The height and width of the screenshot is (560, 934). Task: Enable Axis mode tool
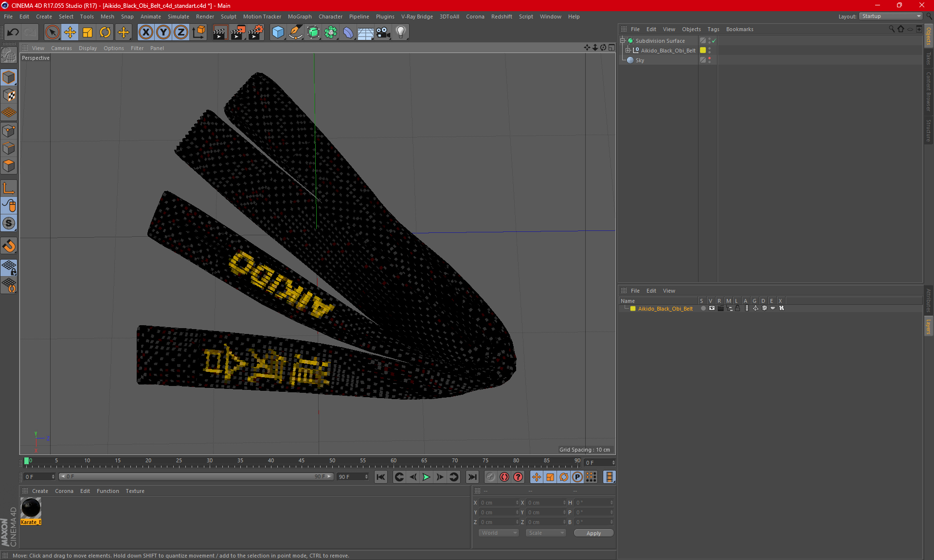coord(9,188)
